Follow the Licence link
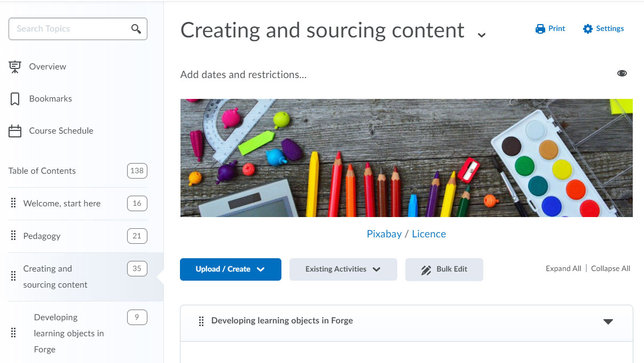This screenshot has width=644, height=363. 429,234
